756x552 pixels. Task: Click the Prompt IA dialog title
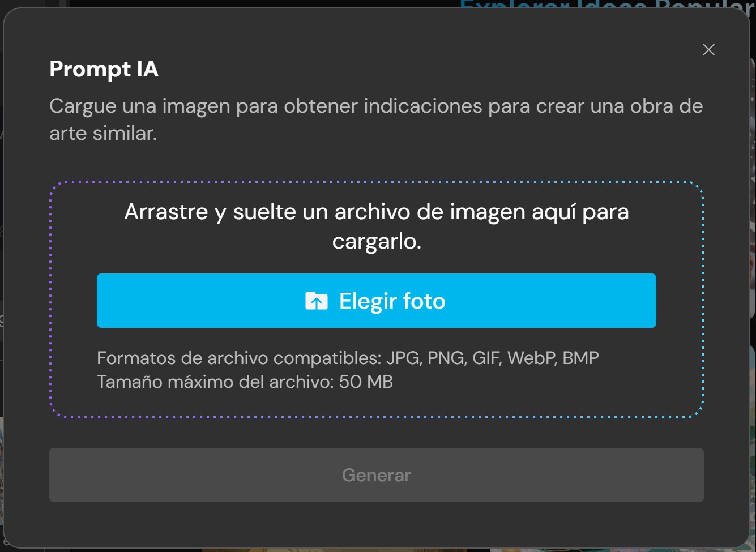coord(102,69)
